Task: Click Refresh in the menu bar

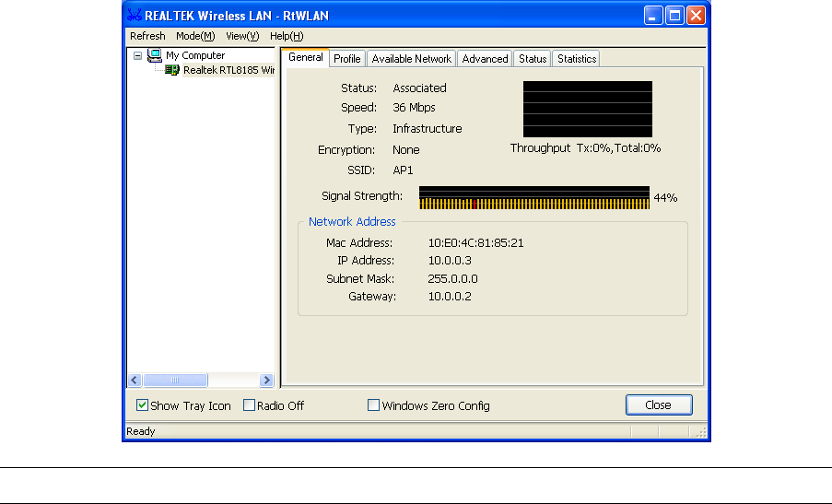Action: coord(147,36)
